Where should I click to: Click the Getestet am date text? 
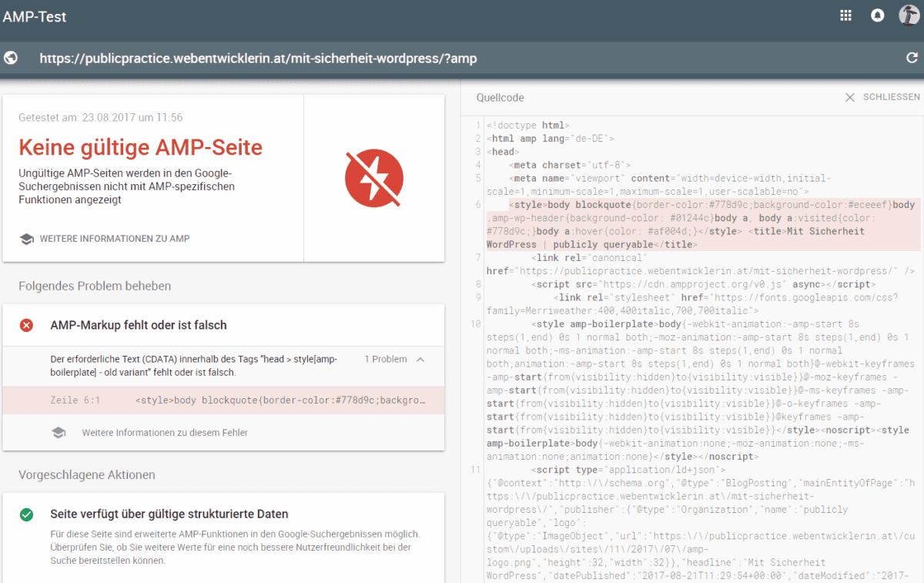point(101,118)
